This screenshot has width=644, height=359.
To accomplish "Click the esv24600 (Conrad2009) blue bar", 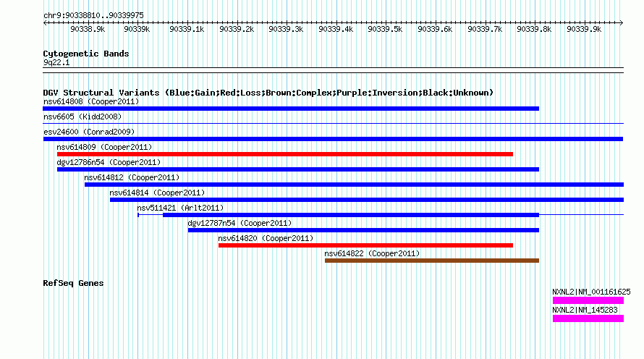I will pos(333,139).
